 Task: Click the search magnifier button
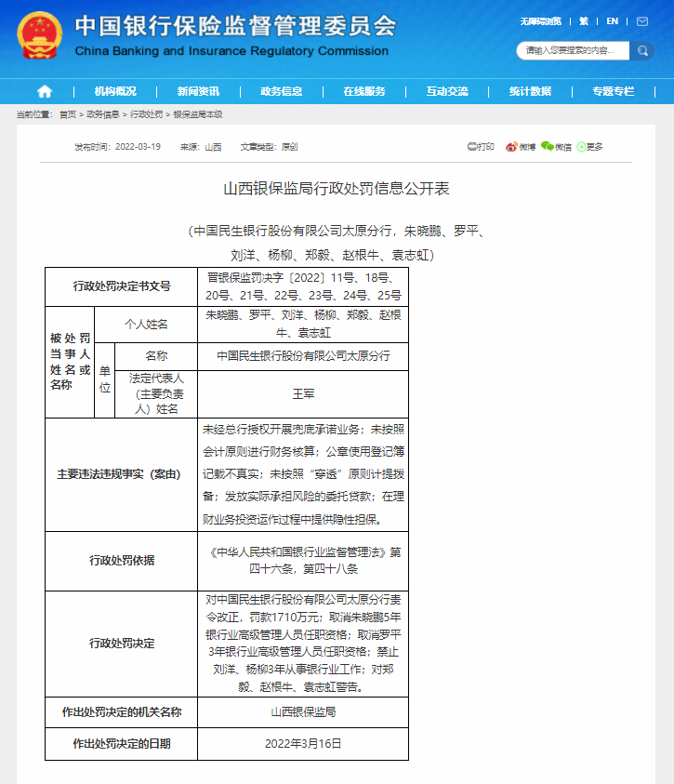point(642,50)
